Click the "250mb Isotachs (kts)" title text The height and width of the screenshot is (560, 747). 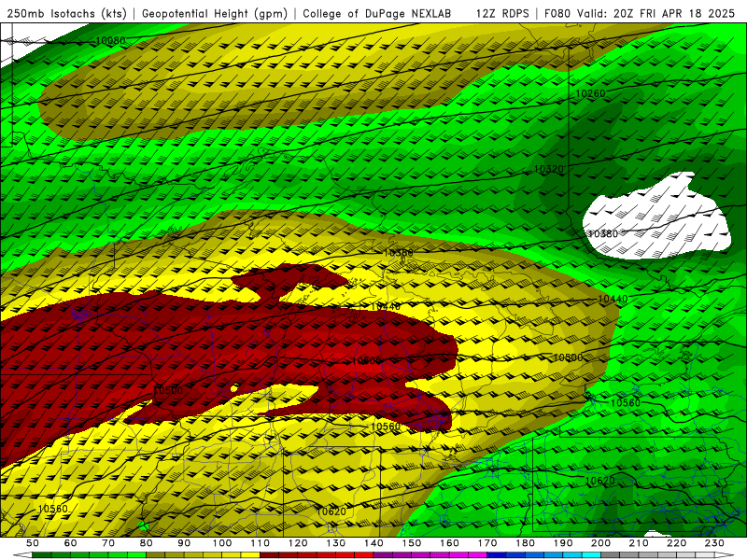tap(67, 14)
